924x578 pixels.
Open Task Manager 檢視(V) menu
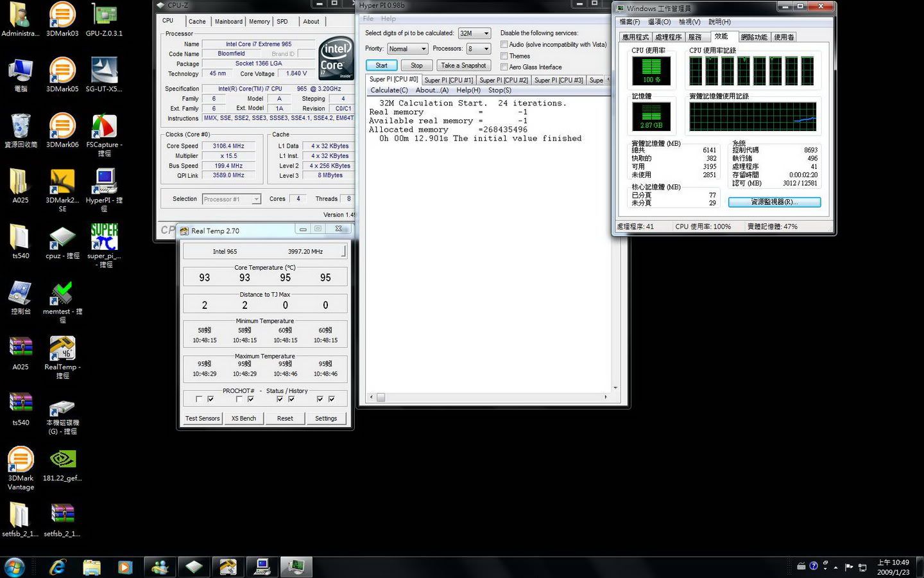690,22
